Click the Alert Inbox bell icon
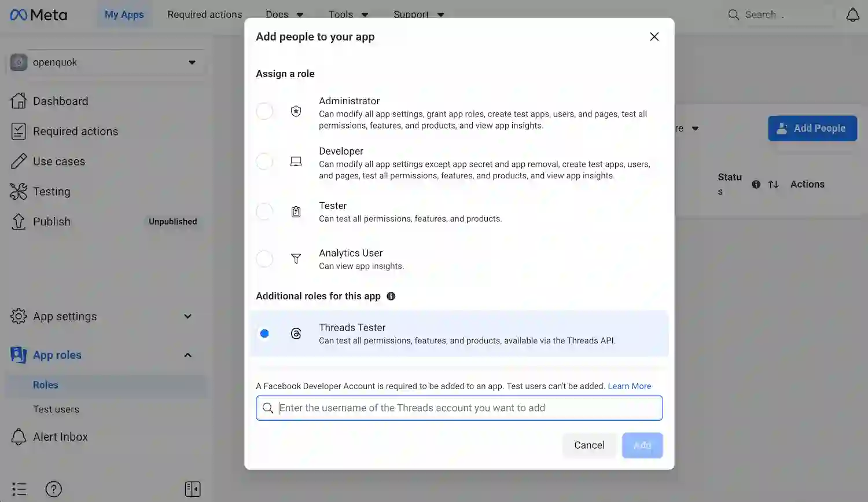The width and height of the screenshot is (868, 502). (x=19, y=437)
